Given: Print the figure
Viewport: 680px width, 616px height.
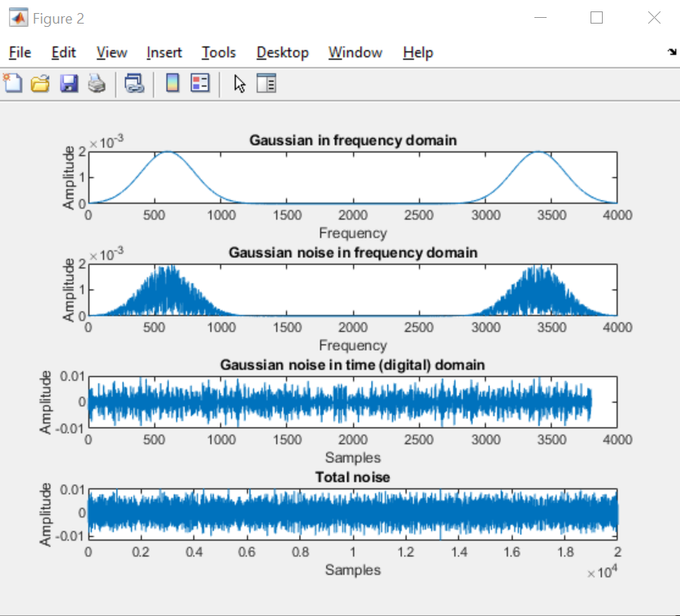Looking at the screenshot, I should pyautogui.click(x=97, y=82).
